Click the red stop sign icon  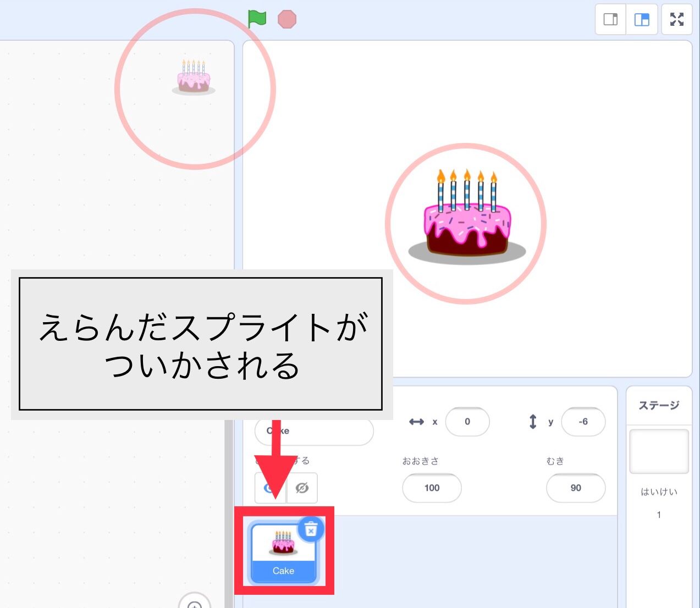tap(286, 19)
